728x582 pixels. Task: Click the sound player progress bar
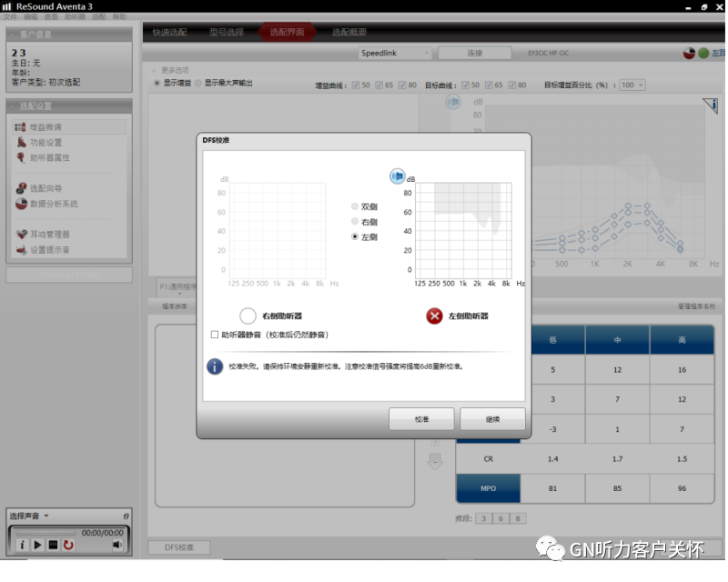click(45, 533)
